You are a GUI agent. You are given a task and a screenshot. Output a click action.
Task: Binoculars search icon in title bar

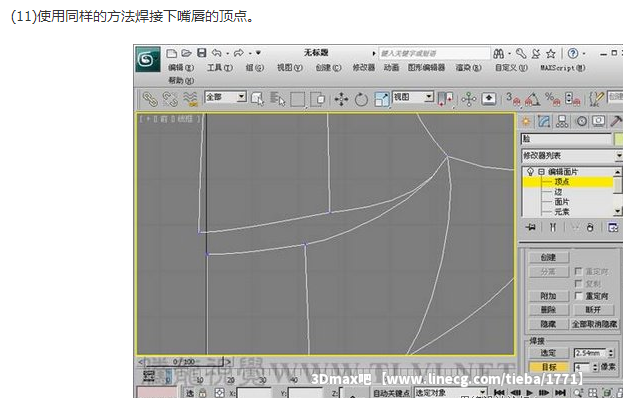[x=499, y=53]
